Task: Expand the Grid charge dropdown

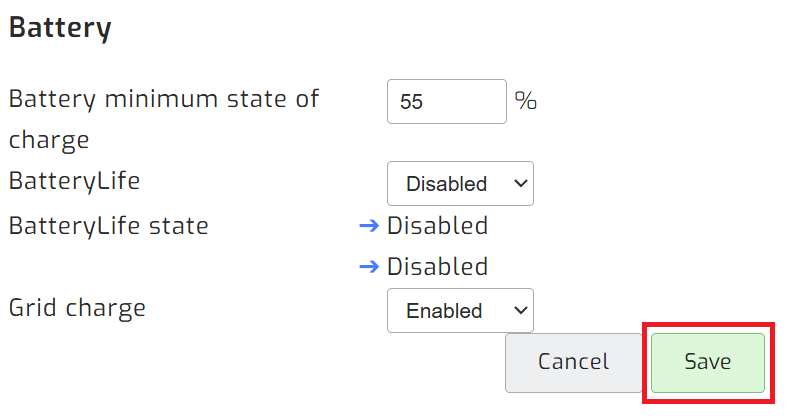Action: pos(460,311)
